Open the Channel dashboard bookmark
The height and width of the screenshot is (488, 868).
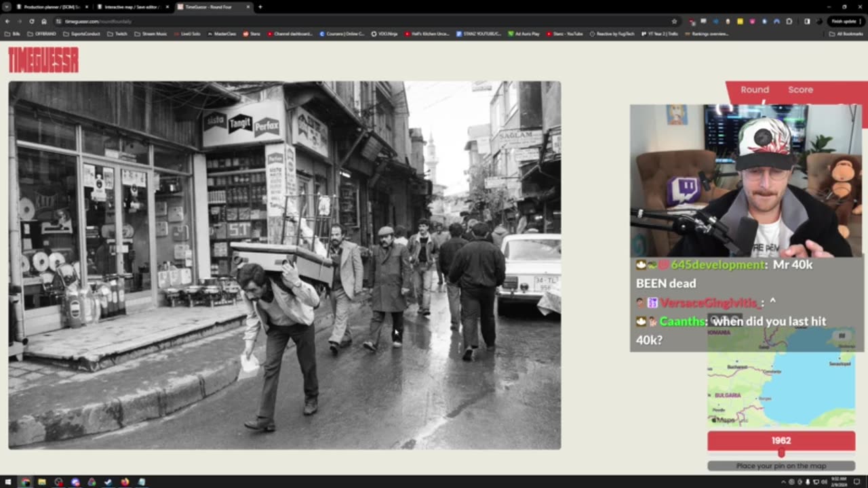[290, 33]
